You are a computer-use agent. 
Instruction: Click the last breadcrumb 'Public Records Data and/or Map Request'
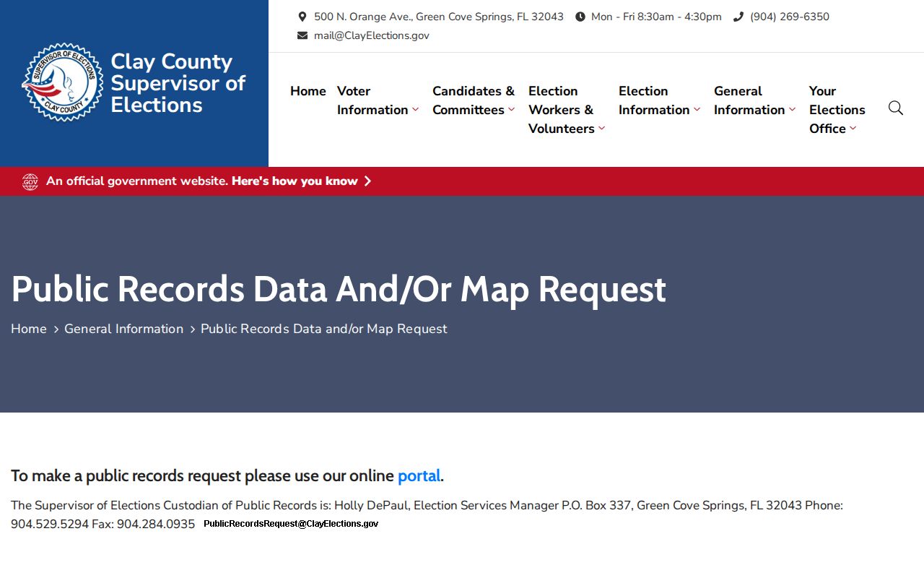pos(324,329)
